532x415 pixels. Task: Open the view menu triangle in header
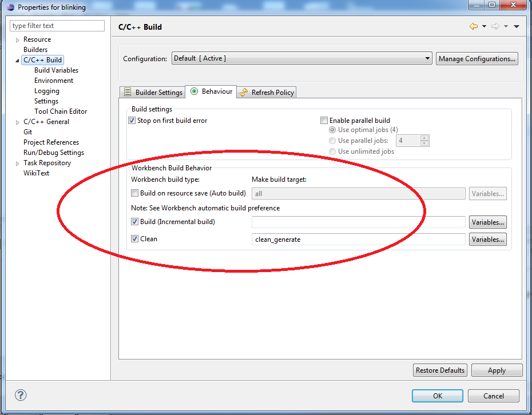coord(517,26)
